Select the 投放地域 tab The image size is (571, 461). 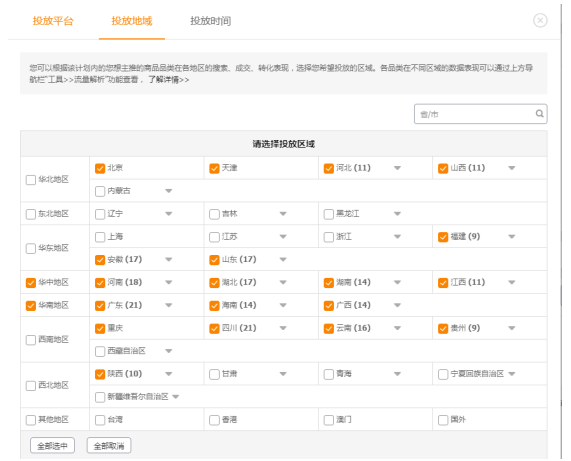tap(132, 21)
